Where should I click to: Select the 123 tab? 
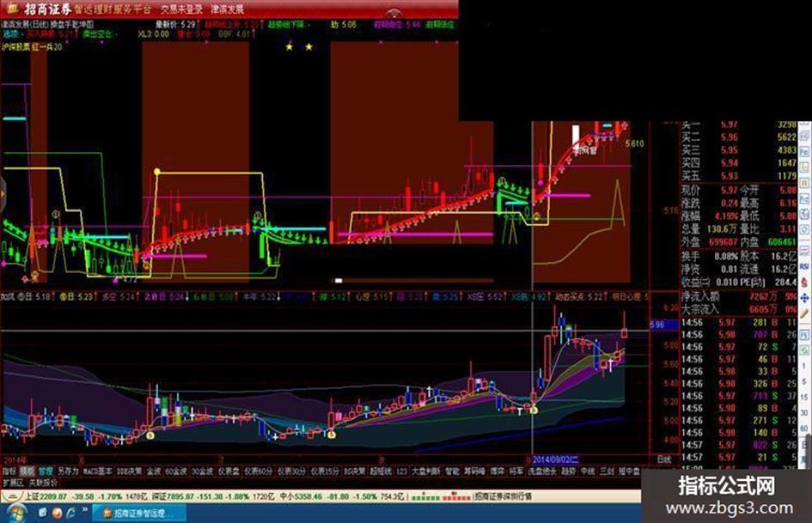401,471
